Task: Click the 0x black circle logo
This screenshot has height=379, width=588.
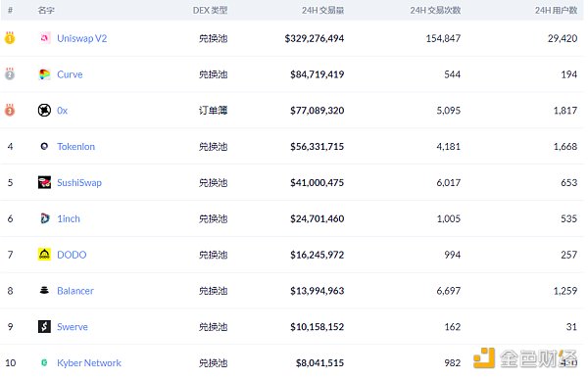Action: coord(44,111)
